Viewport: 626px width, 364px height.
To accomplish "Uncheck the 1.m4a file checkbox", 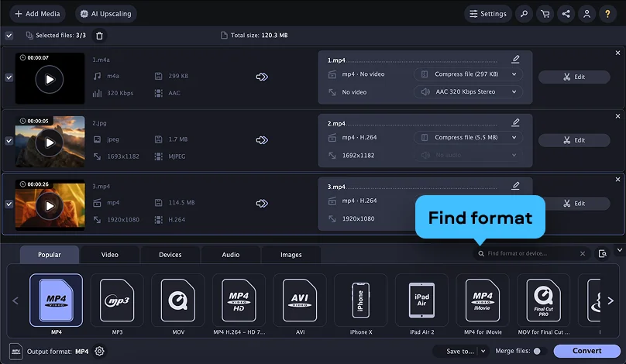I will point(9,77).
